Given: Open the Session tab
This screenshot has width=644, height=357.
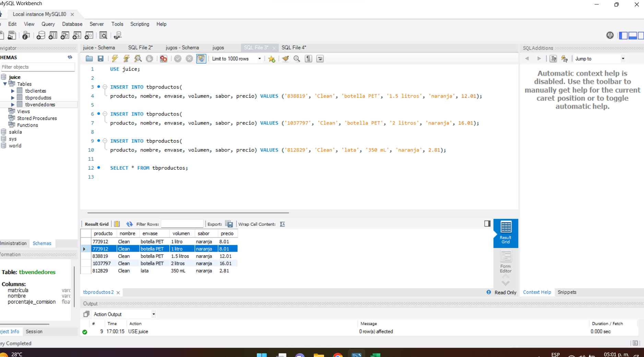Looking at the screenshot, I should coord(34,332).
